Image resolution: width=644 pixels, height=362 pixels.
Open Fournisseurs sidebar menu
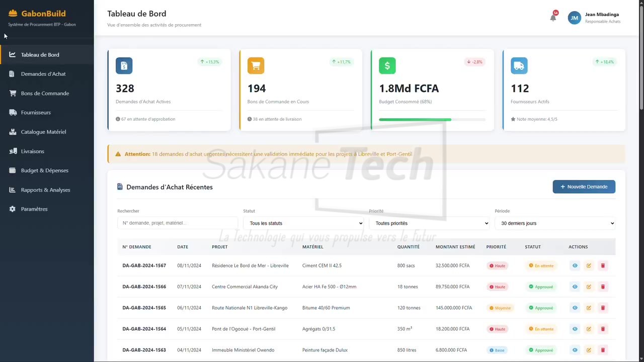point(47,113)
